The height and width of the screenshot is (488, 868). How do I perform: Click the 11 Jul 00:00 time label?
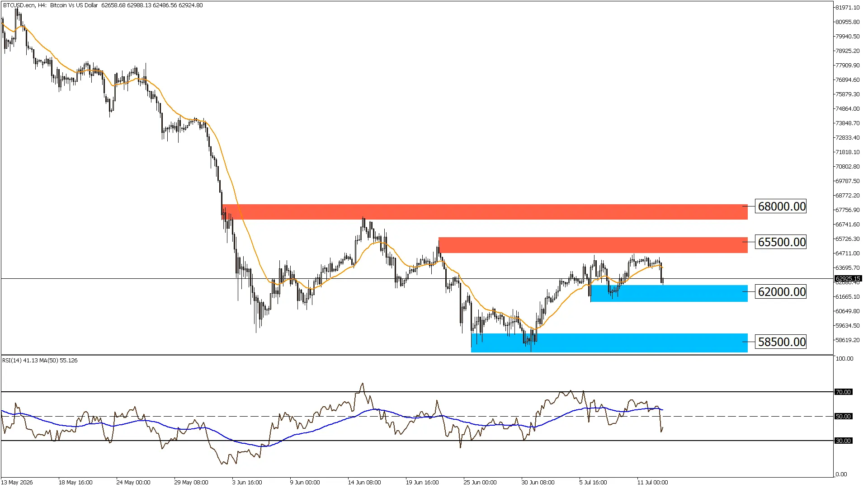point(652,483)
